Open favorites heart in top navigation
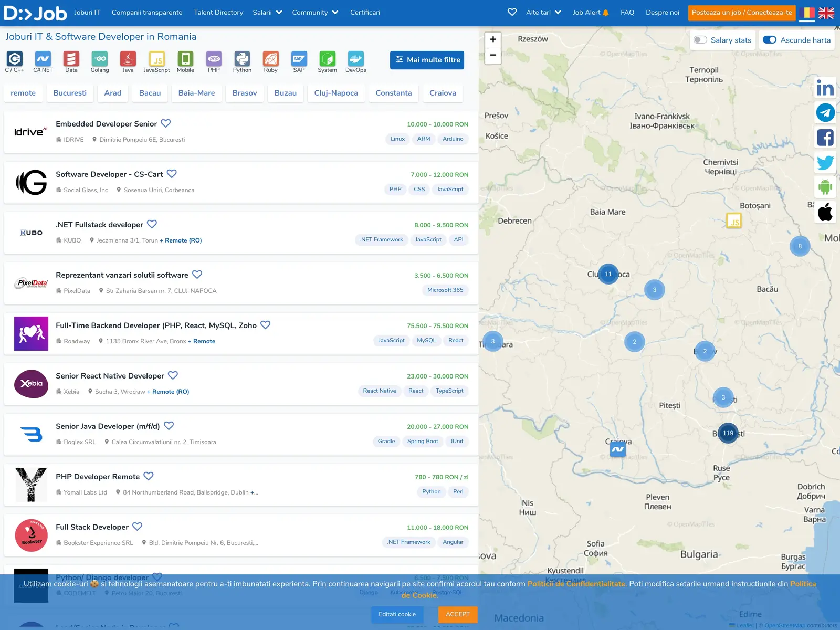840x630 pixels. tap(512, 12)
